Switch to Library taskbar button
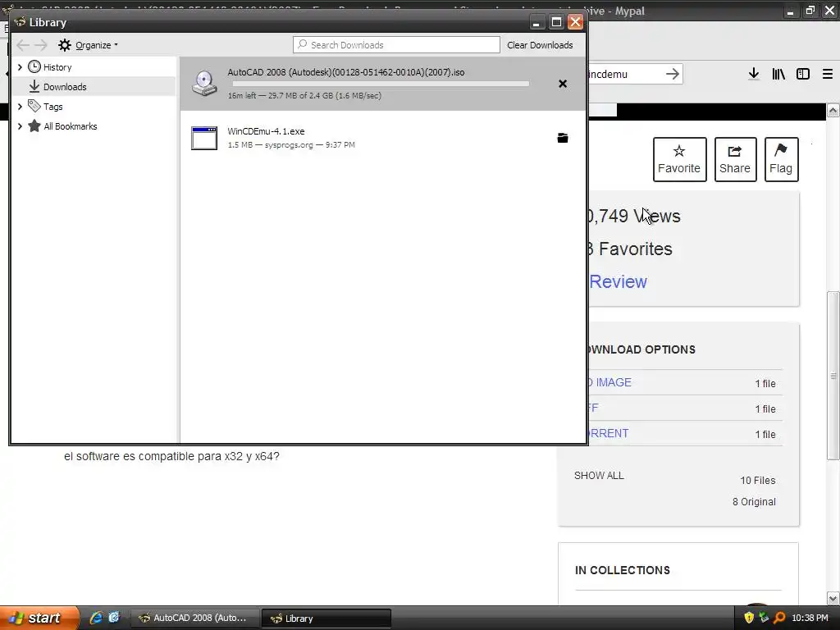 [x=326, y=619]
